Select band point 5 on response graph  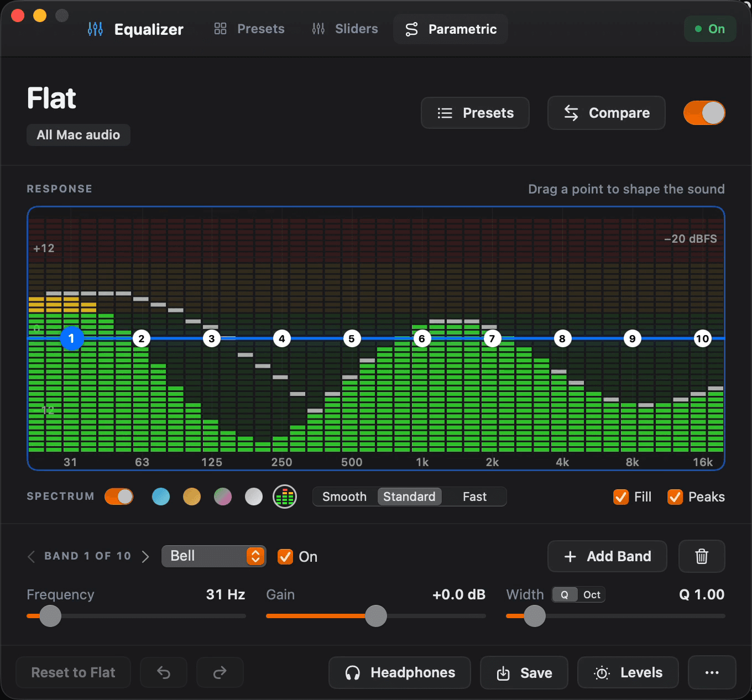click(x=352, y=338)
